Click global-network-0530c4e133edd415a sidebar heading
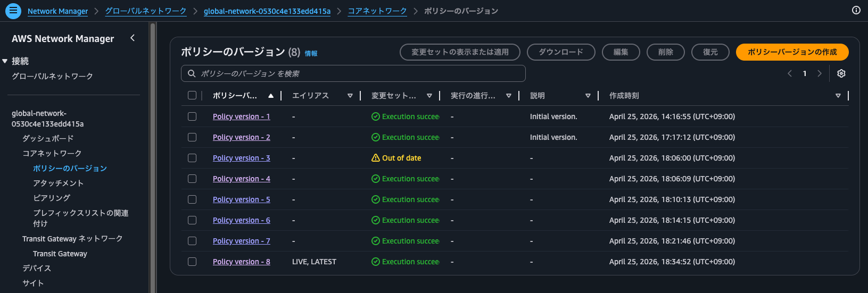868x293 pixels. click(48, 119)
